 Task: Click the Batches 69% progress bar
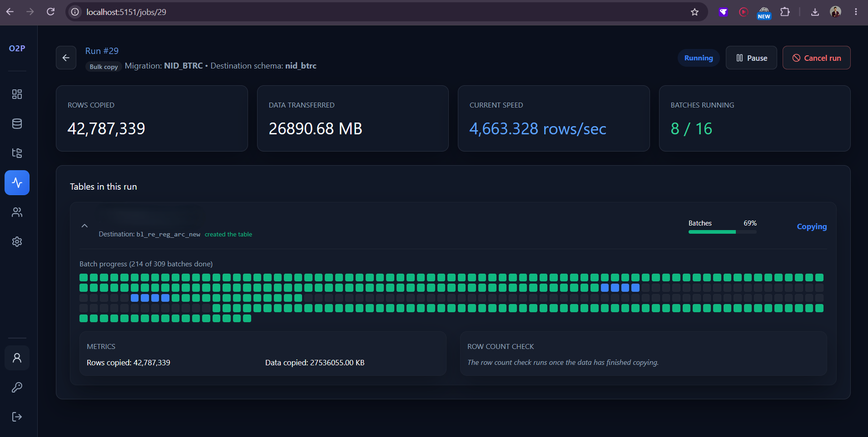[722, 232]
